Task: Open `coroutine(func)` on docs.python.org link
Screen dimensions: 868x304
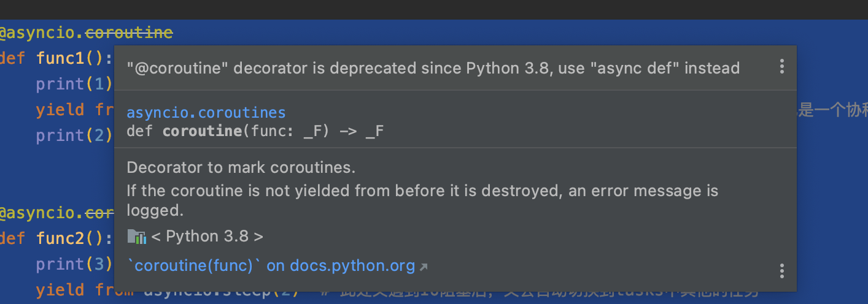Action: coord(271,265)
